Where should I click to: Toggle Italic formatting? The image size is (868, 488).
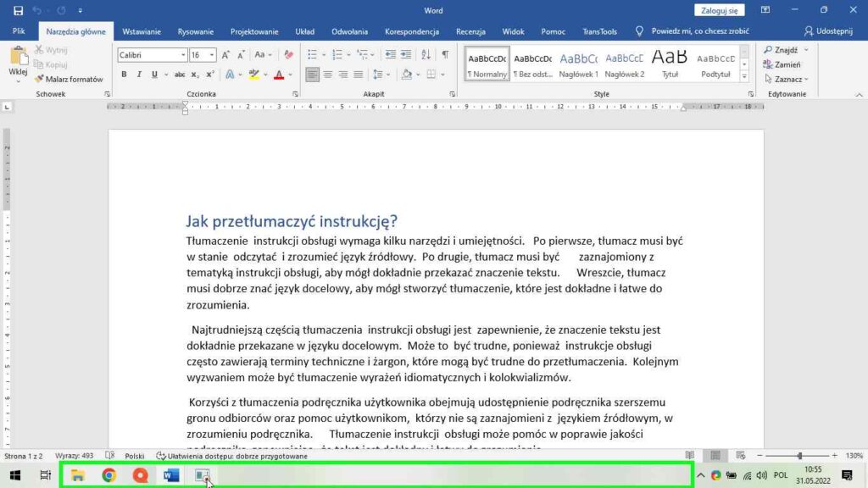point(139,75)
